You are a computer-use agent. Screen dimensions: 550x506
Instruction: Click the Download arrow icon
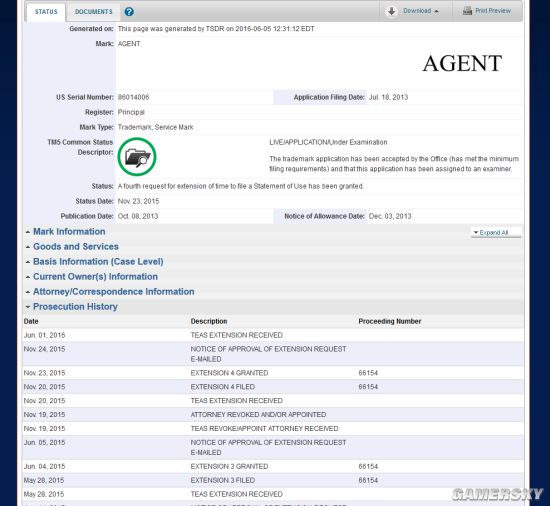[391, 11]
